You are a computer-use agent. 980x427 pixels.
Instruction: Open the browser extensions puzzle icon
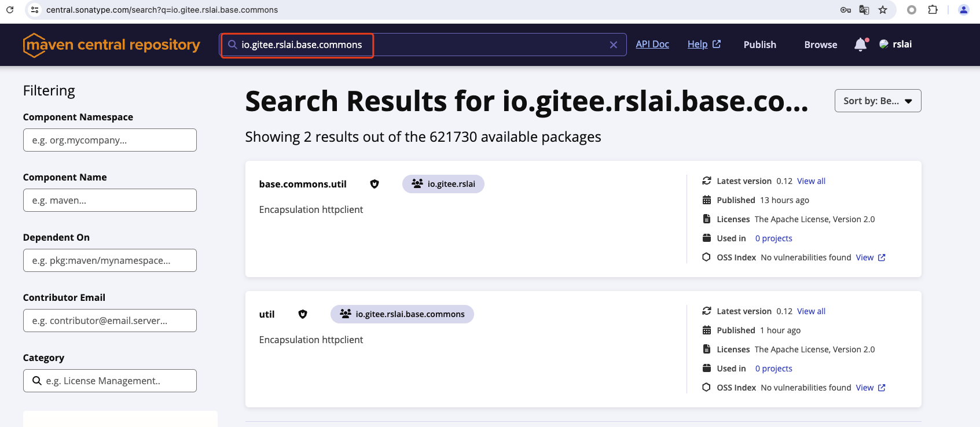coord(933,10)
